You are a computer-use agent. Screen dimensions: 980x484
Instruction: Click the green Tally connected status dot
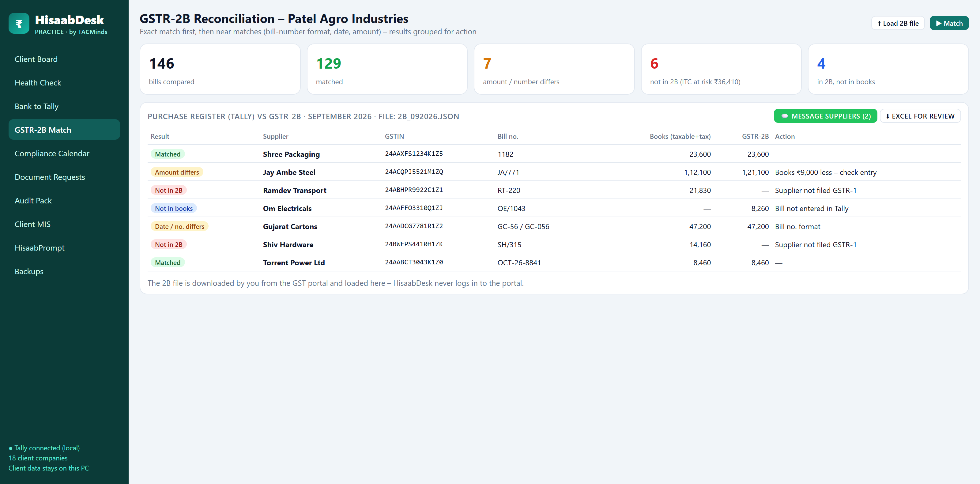pyautogui.click(x=11, y=448)
